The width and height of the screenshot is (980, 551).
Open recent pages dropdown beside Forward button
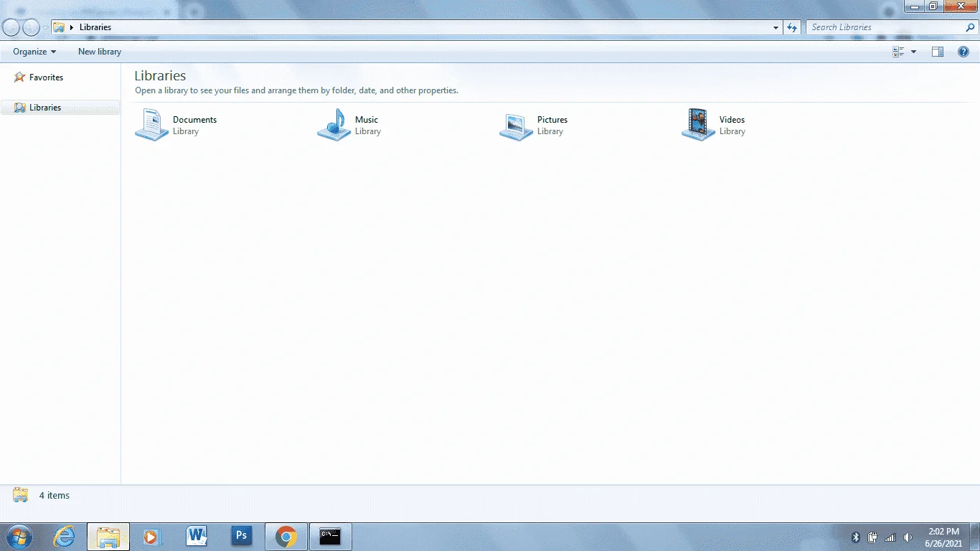46,28
